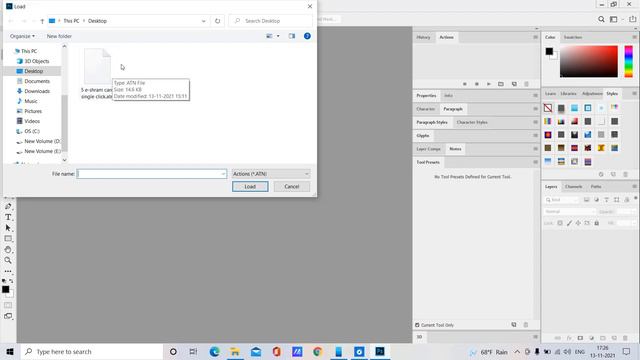The image size is (640, 360).
Task: Select the Zoom tool in the toolbar
Action: pyautogui.click(x=8, y=260)
